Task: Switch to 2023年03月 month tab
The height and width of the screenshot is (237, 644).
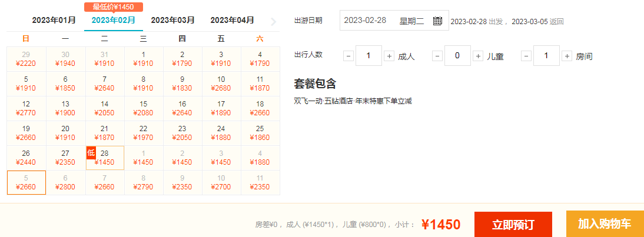Action: point(172,20)
